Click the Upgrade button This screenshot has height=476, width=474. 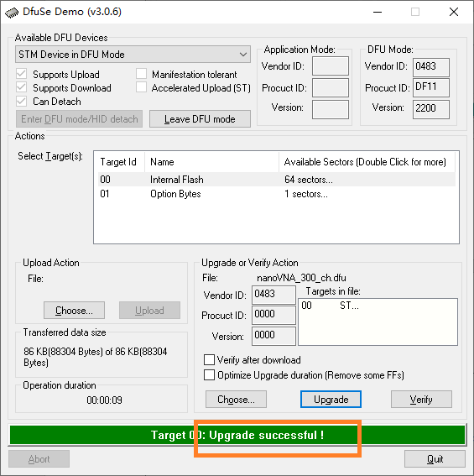331,400
